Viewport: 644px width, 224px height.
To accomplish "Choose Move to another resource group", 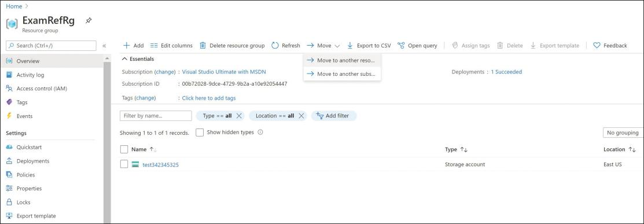I will pos(342,60).
